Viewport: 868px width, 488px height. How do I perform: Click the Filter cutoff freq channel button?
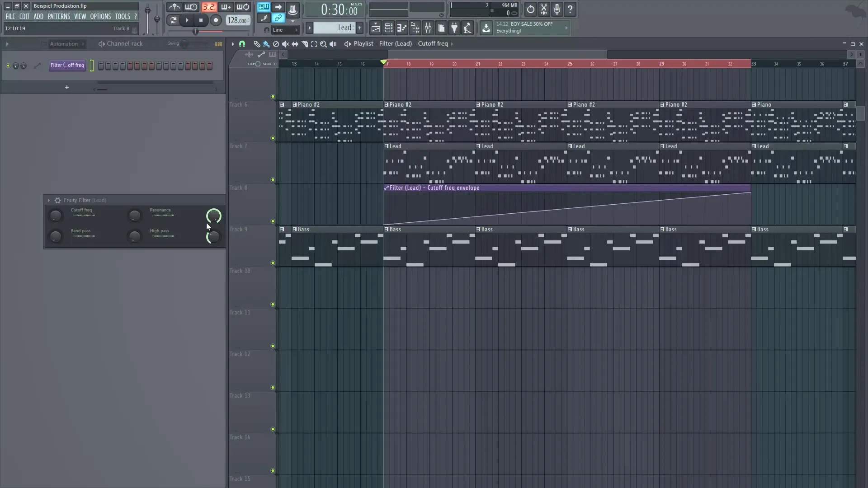67,66
